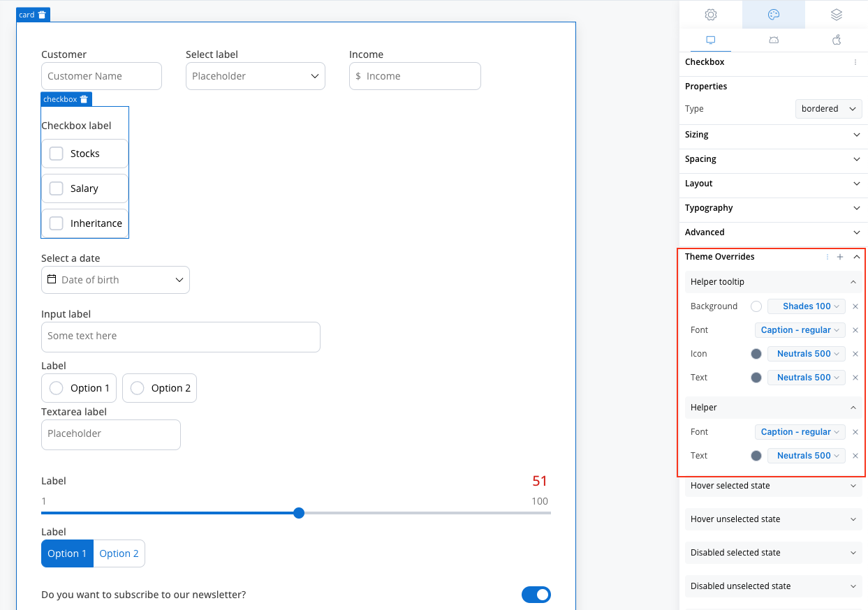Click Helper tooltip Text color swatch

pyautogui.click(x=756, y=378)
